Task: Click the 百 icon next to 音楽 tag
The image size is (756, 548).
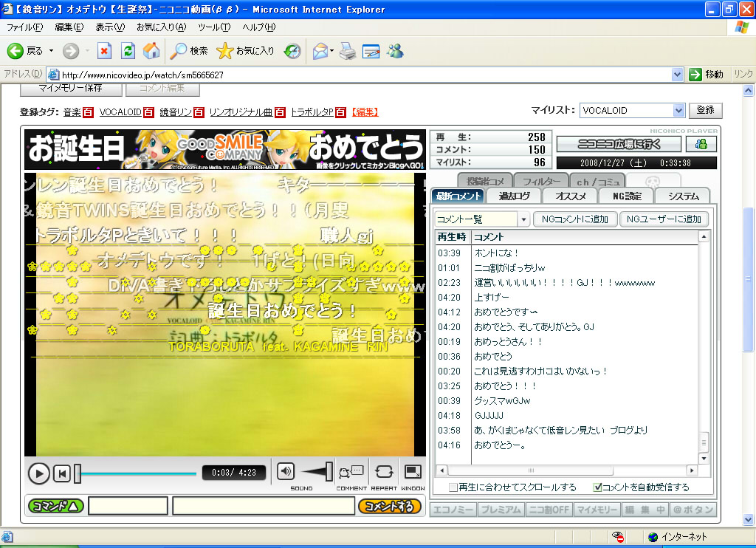Action: (x=88, y=112)
